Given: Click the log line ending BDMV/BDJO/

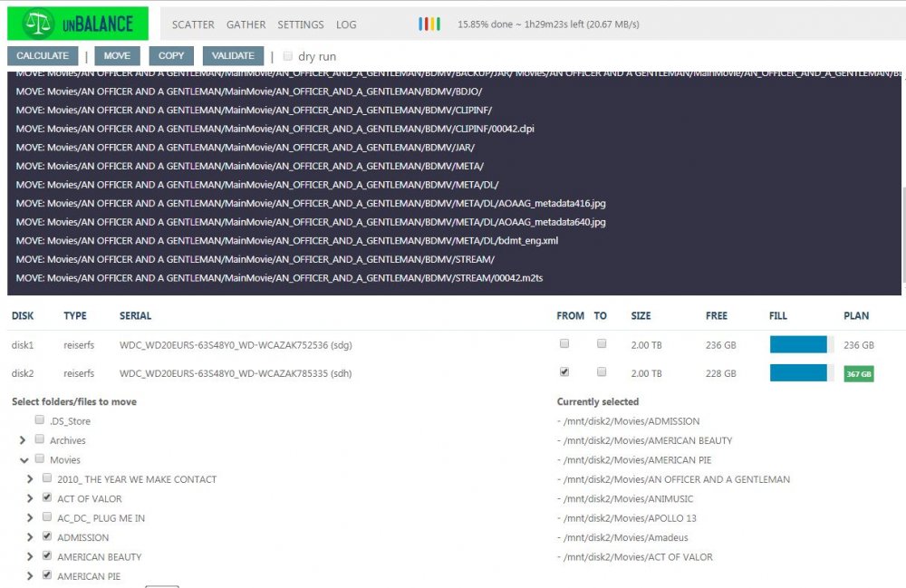Looking at the screenshot, I should 249,92.
